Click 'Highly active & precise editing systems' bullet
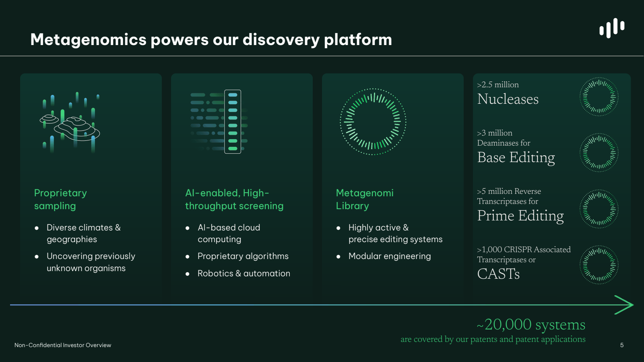 point(395,233)
